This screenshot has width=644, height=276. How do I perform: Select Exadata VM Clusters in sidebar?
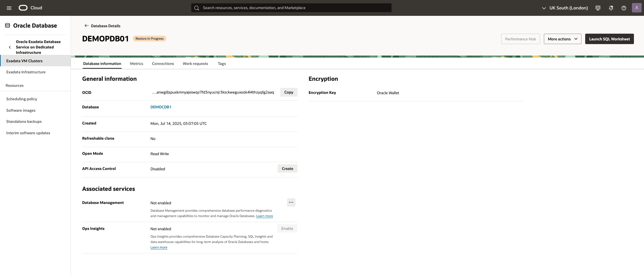pos(35,61)
